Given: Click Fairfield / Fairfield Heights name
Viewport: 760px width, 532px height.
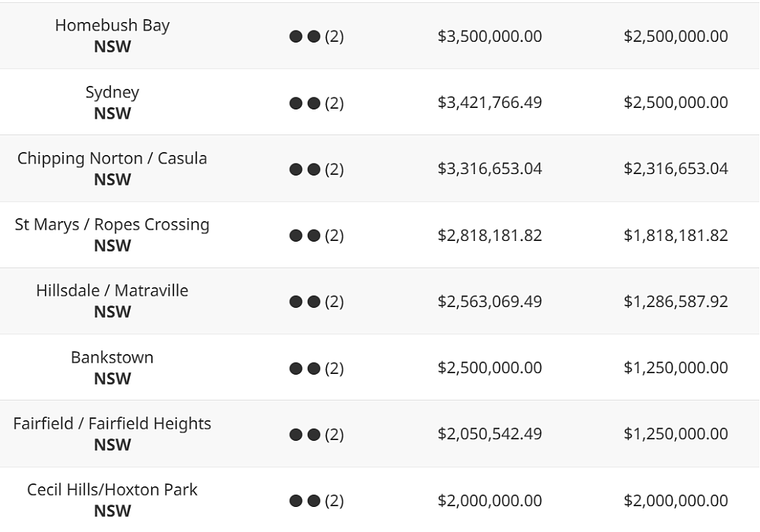Looking at the screenshot, I should pos(112,424).
